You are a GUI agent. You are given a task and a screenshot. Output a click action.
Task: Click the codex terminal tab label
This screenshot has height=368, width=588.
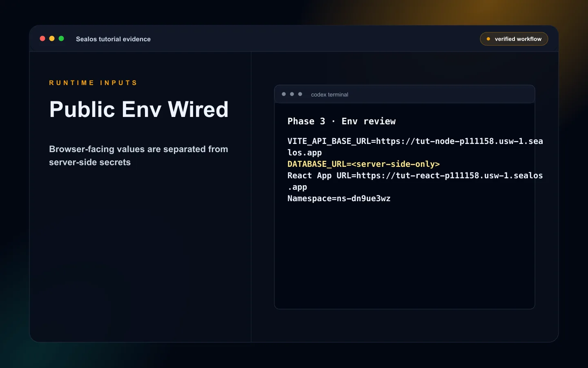point(330,94)
